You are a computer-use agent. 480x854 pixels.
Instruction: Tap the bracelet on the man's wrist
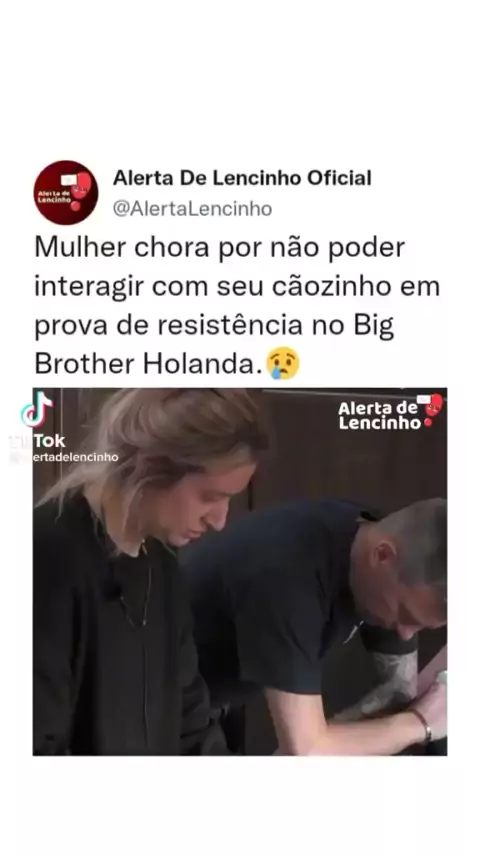point(423,725)
